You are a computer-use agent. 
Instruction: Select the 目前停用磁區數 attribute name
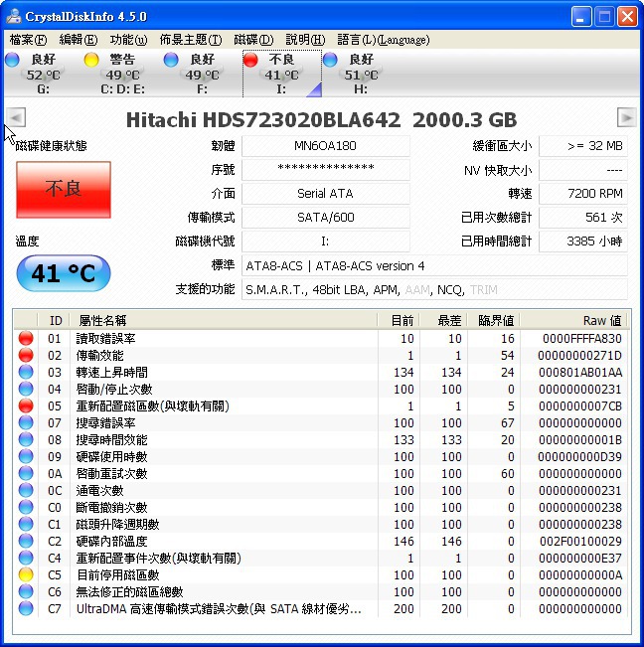118,575
